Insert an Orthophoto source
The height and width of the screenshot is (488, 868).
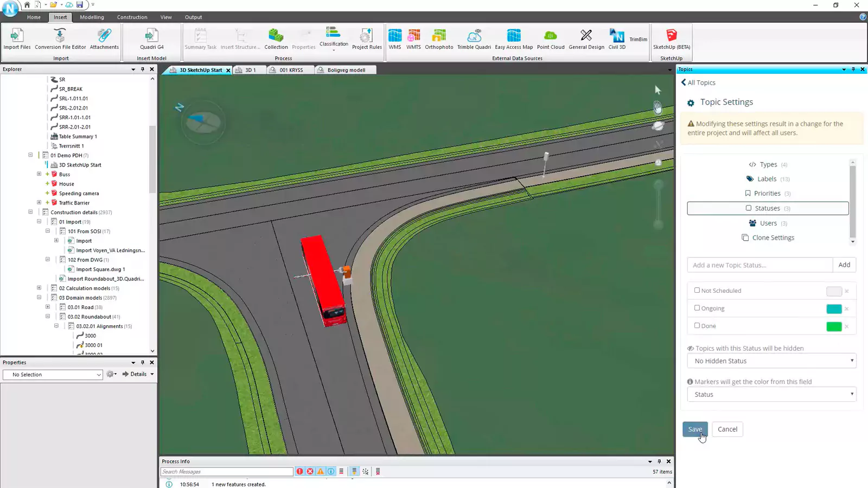click(x=439, y=39)
